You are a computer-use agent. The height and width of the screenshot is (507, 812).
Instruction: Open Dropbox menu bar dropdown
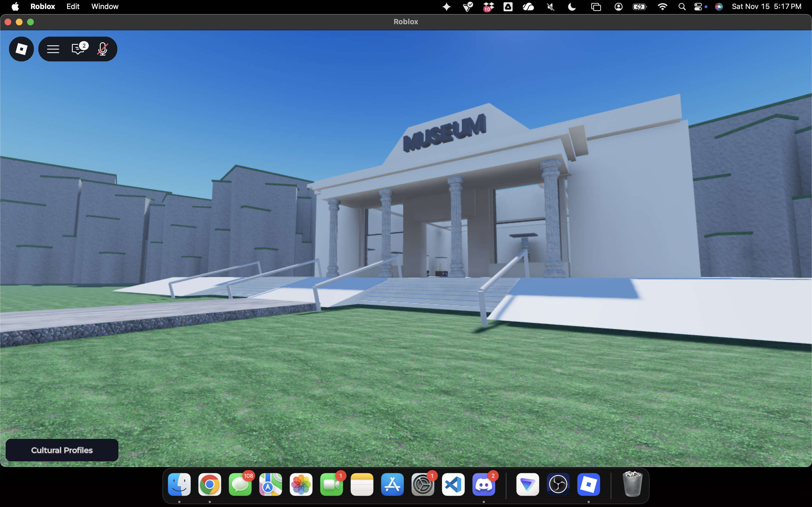[x=489, y=7]
